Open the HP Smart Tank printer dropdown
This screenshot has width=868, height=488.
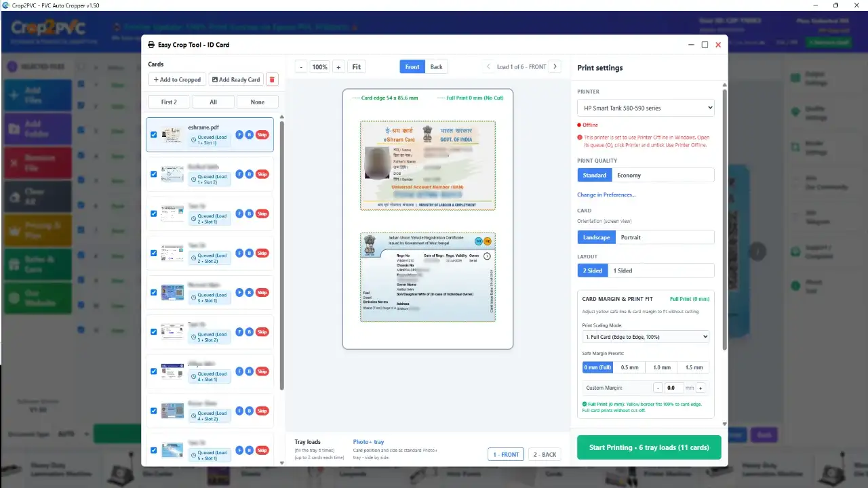tap(646, 108)
